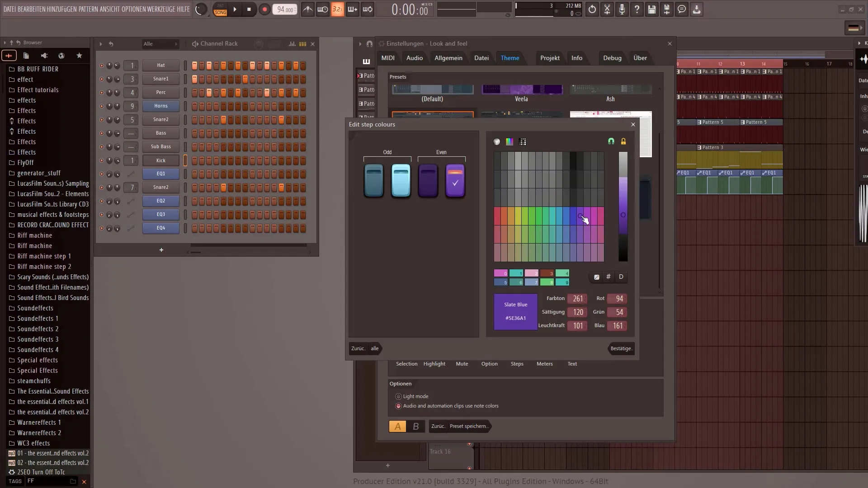Toggle the wait-for-input-to-start-playing icon

322,9
